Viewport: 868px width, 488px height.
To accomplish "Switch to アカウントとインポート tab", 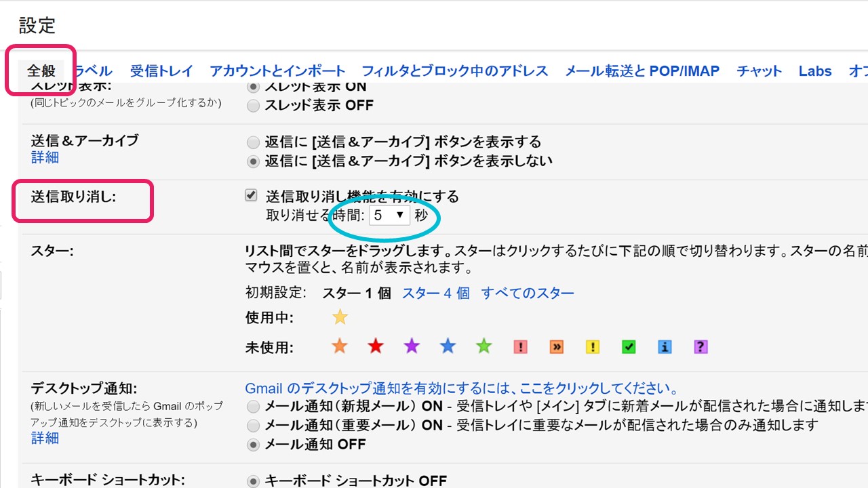I will click(x=277, y=70).
